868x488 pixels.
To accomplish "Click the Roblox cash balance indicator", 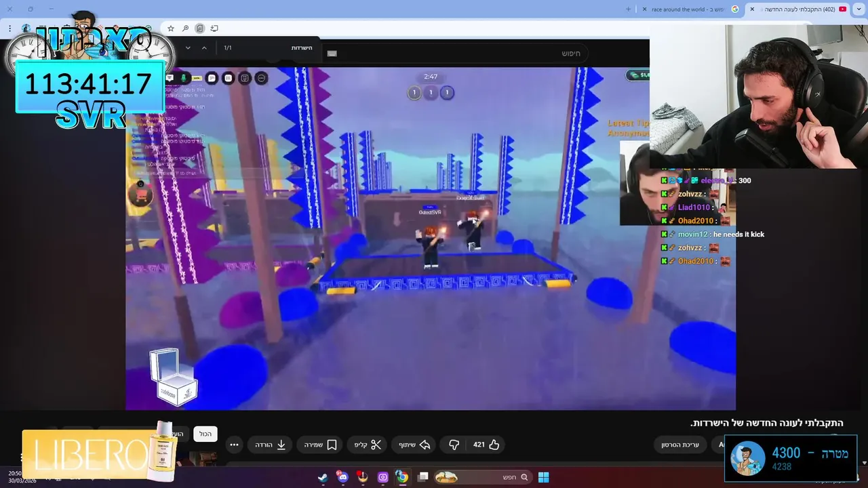I will 638,75.
